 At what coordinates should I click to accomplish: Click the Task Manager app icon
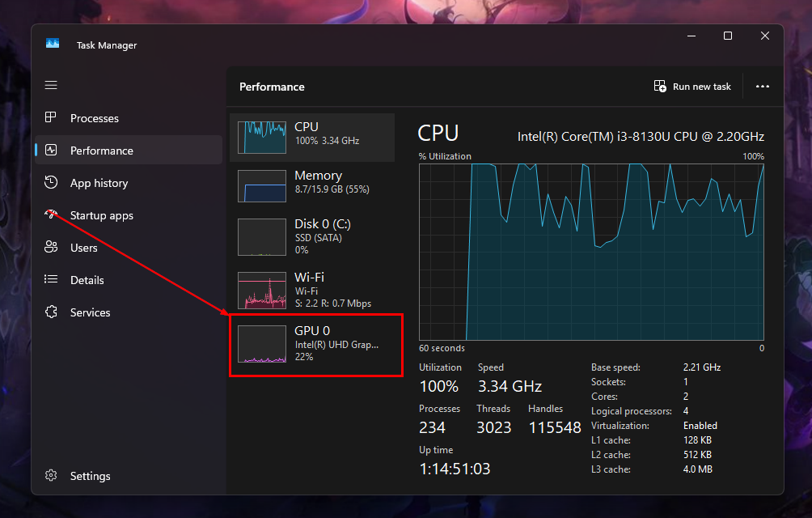[53, 45]
